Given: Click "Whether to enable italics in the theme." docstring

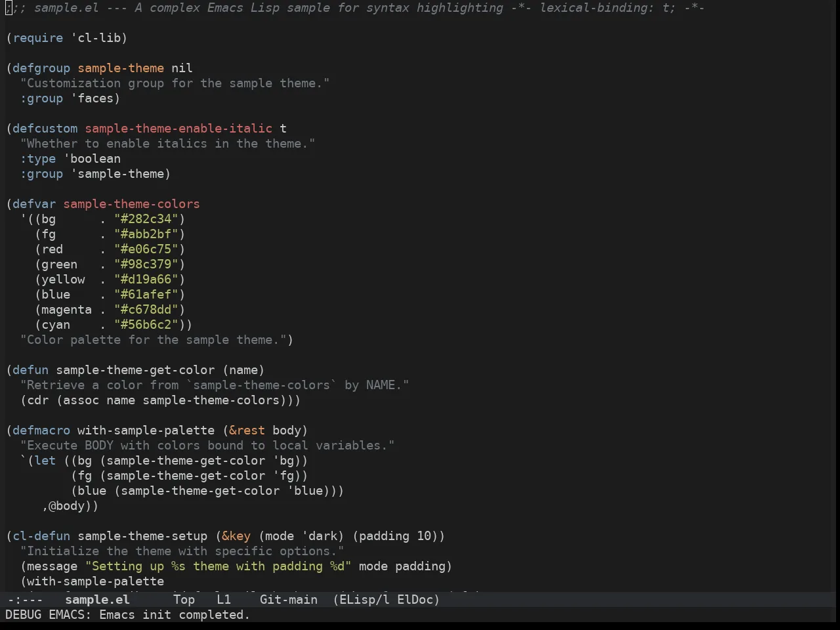Looking at the screenshot, I should 168,144.
